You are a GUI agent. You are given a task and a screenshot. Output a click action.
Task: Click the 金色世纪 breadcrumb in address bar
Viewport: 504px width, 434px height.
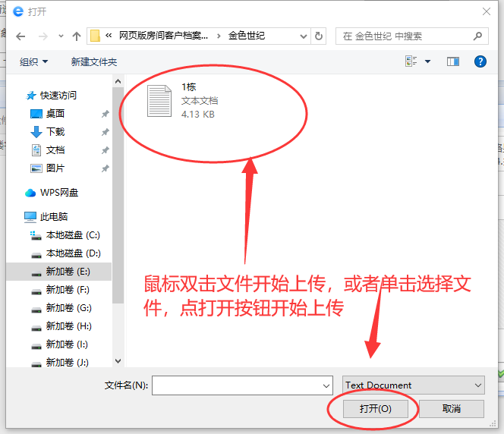(x=247, y=36)
